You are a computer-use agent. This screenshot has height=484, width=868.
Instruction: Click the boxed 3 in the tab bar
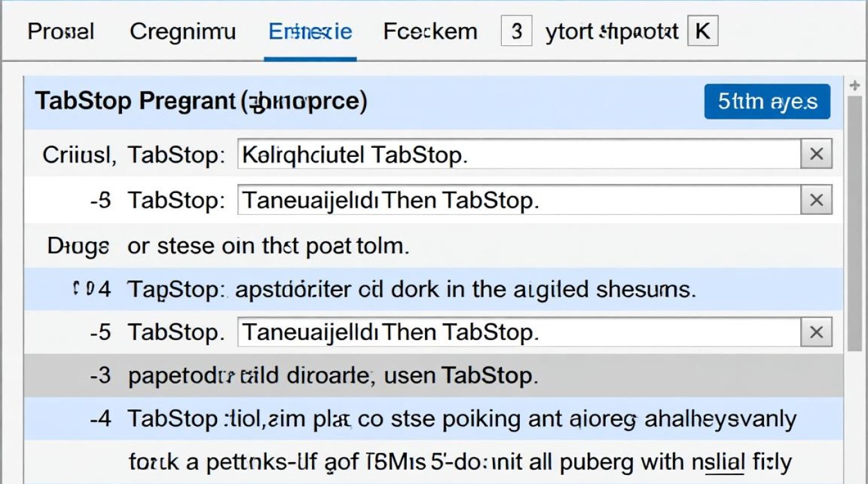[x=516, y=31]
